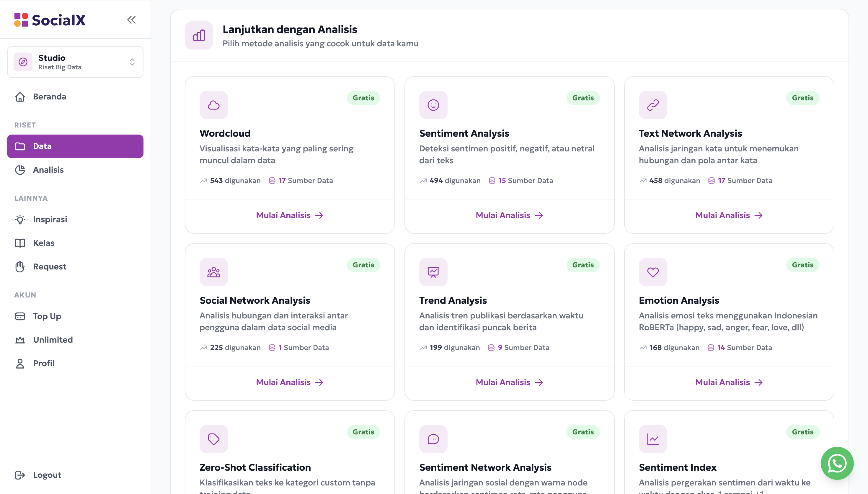The width and height of the screenshot is (868, 494).
Task: Open Profil in the sidebar
Action: click(x=75, y=363)
